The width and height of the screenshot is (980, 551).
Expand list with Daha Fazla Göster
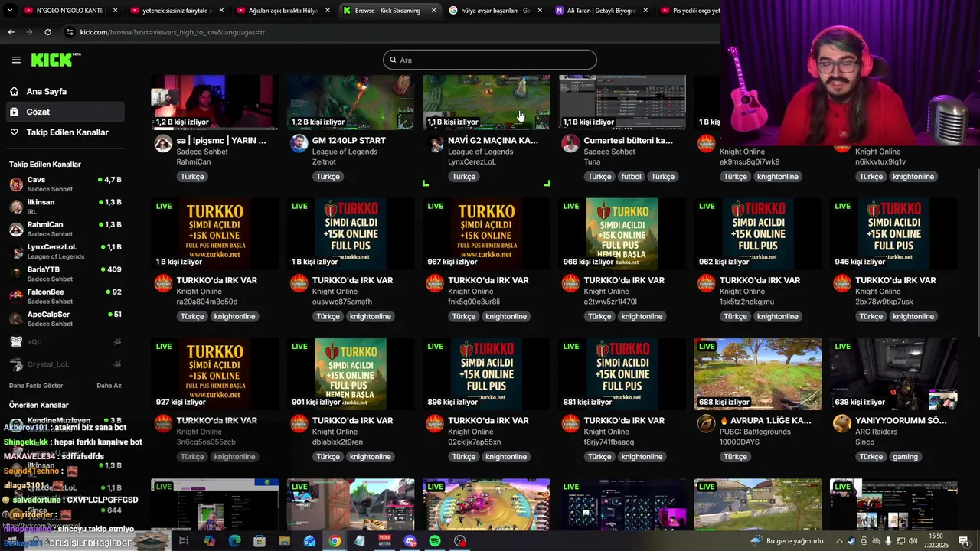[36, 386]
